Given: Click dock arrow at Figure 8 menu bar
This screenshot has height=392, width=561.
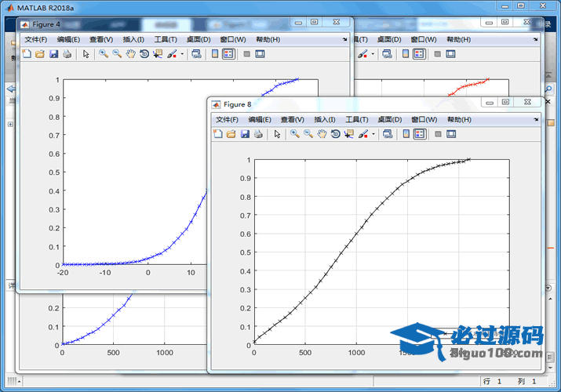Looking at the screenshot, I should point(536,119).
